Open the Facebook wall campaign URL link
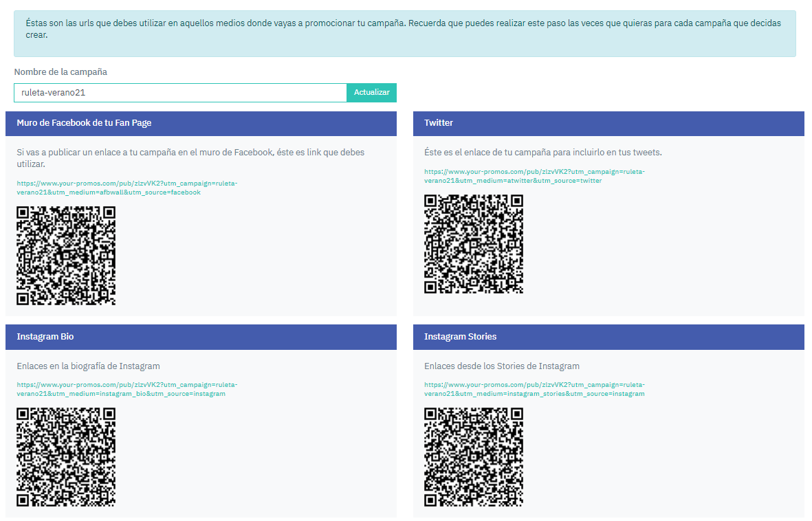 [127, 188]
